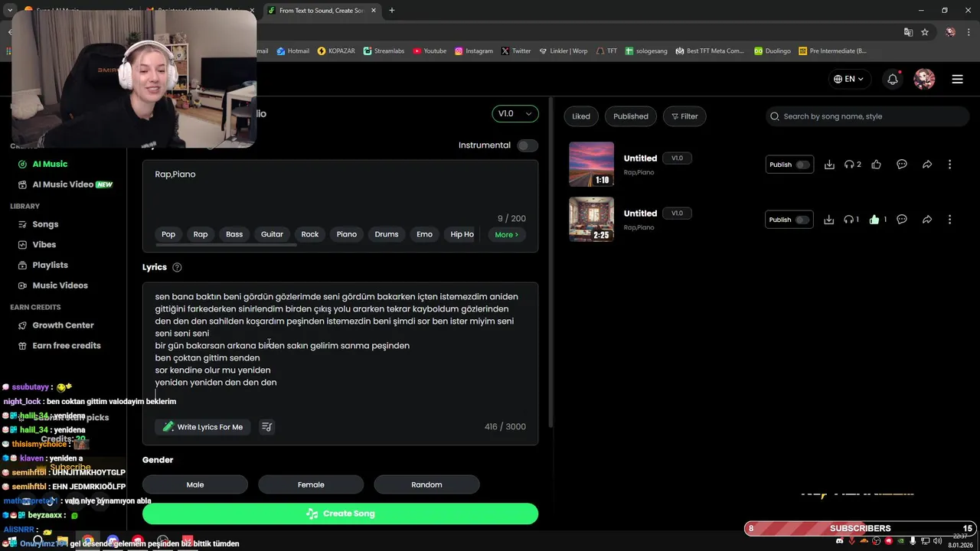Unlike the second Untitled song
Viewport: 980px width, 551px height.
[x=874, y=220]
